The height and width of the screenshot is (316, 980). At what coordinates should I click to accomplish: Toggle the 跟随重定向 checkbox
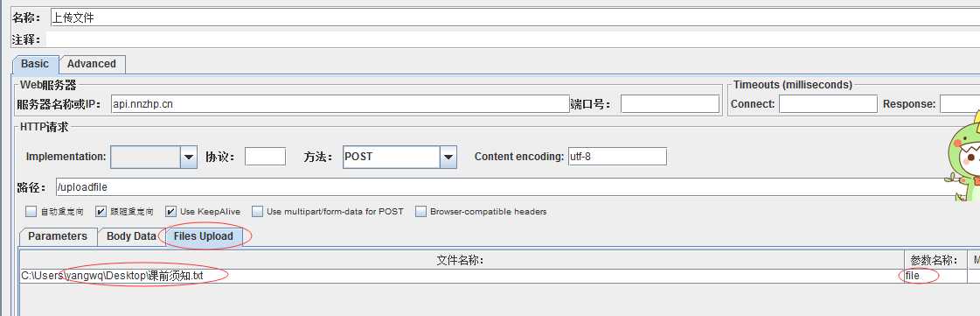[101, 212]
